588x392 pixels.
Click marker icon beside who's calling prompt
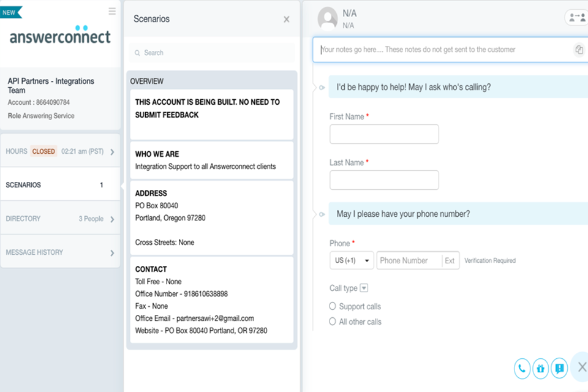322,88
